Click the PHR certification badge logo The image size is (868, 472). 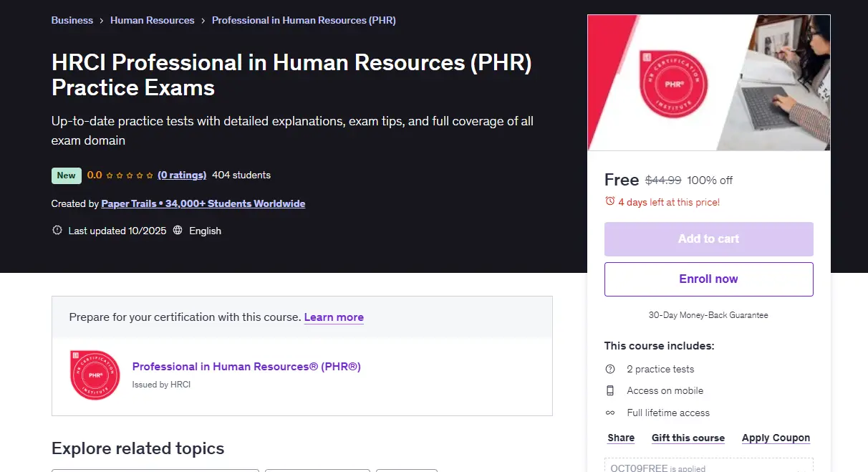click(95, 375)
